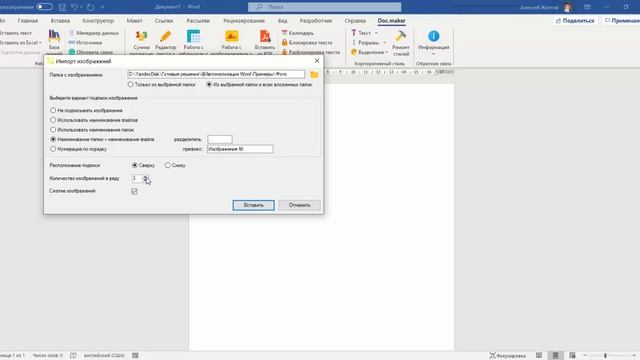Click Вставить из PDF ribbon icon
Image resolution: width=640 pixels, height=360 pixels.
pyautogui.click(x=264, y=42)
